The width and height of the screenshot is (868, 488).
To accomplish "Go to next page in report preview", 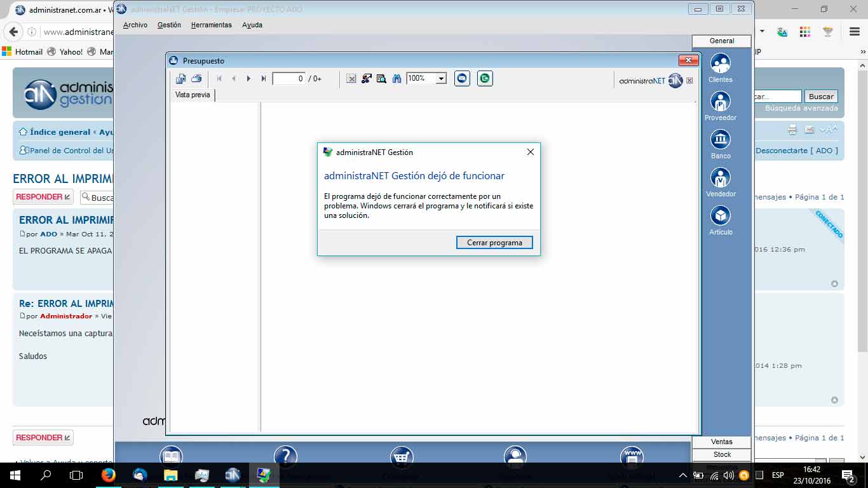I will click(248, 79).
